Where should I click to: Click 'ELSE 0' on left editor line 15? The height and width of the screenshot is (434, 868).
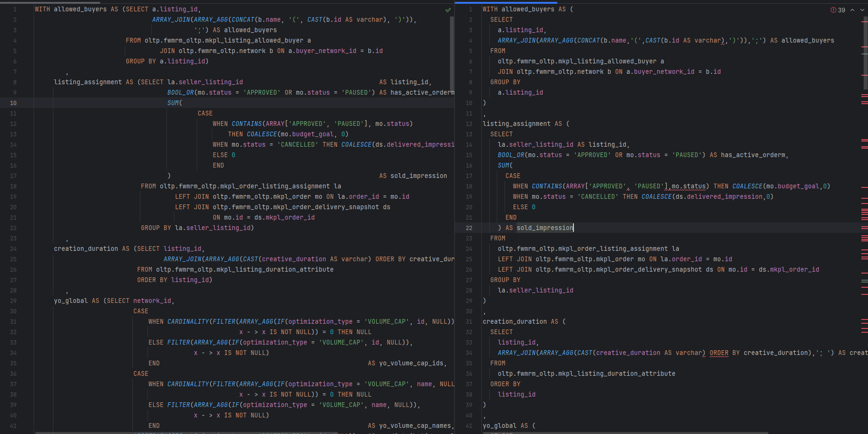(x=224, y=155)
